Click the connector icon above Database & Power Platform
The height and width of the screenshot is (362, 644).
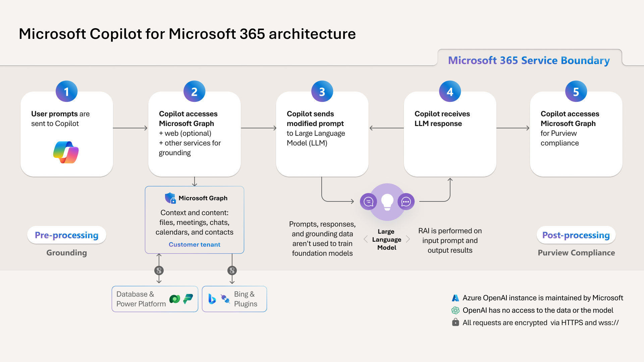159,270
